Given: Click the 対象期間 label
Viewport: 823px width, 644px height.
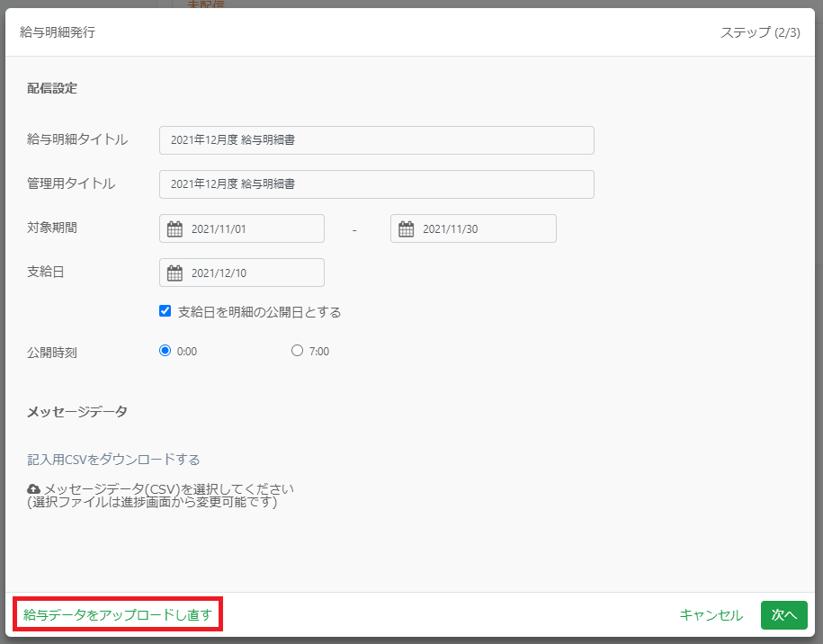Looking at the screenshot, I should click(52, 228).
